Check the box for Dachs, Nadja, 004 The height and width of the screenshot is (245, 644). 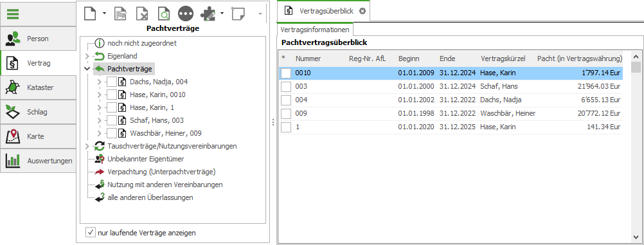(x=112, y=82)
